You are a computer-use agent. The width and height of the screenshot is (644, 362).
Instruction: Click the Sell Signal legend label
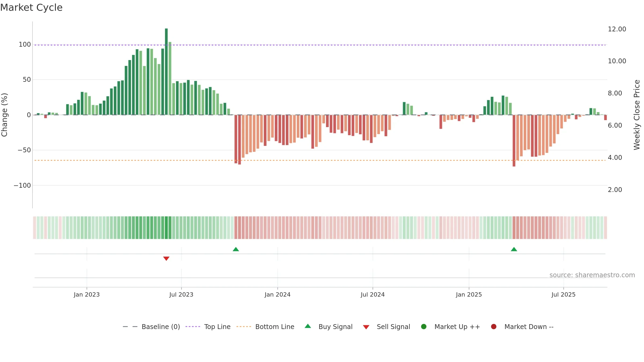(x=393, y=327)
